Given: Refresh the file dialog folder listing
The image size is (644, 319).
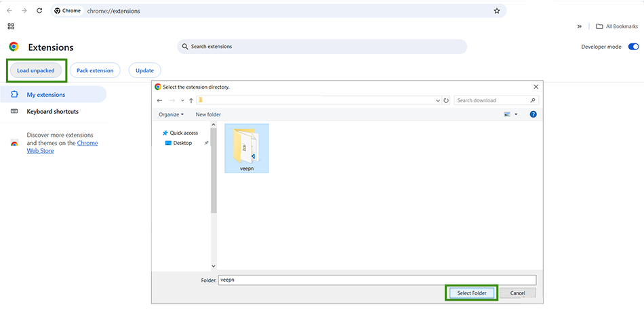Looking at the screenshot, I should click(x=446, y=100).
